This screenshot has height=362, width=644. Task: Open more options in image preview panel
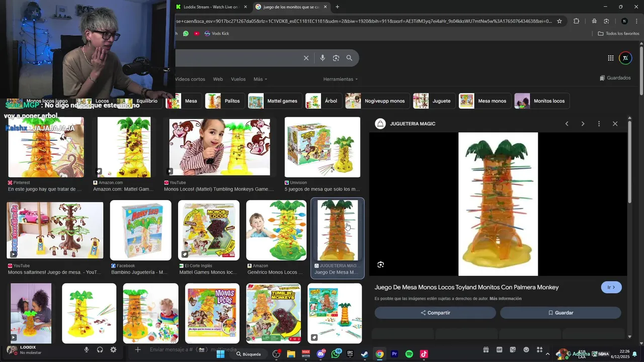(599, 124)
